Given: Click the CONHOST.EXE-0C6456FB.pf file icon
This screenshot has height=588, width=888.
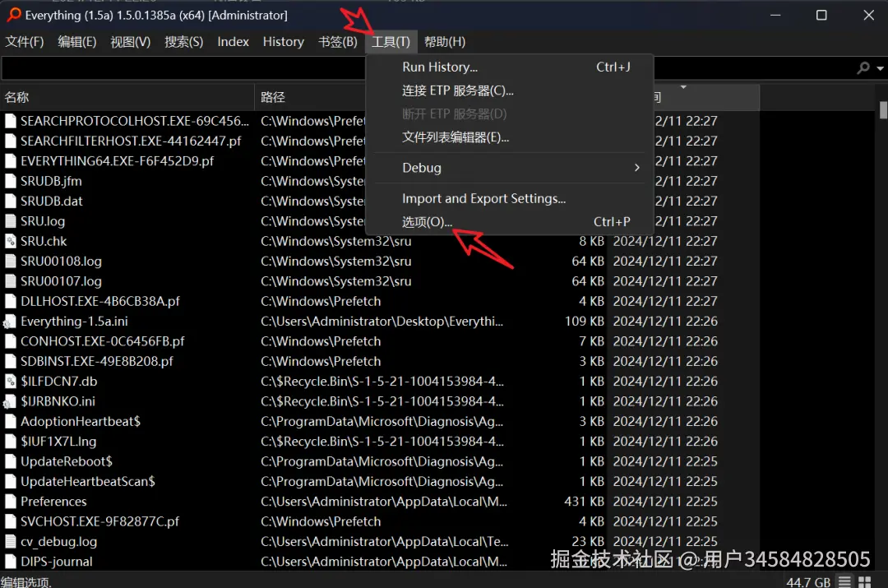Looking at the screenshot, I should [x=10, y=341].
